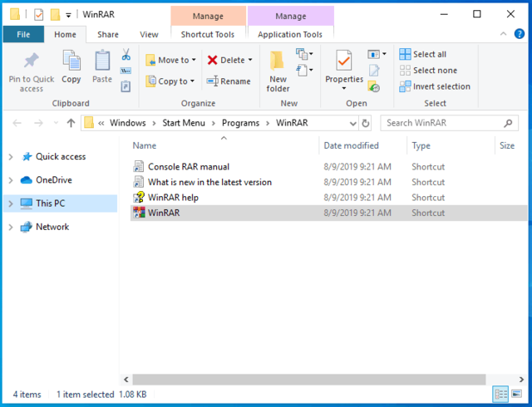Click the Move to button
The height and width of the screenshot is (407, 532).
point(171,60)
